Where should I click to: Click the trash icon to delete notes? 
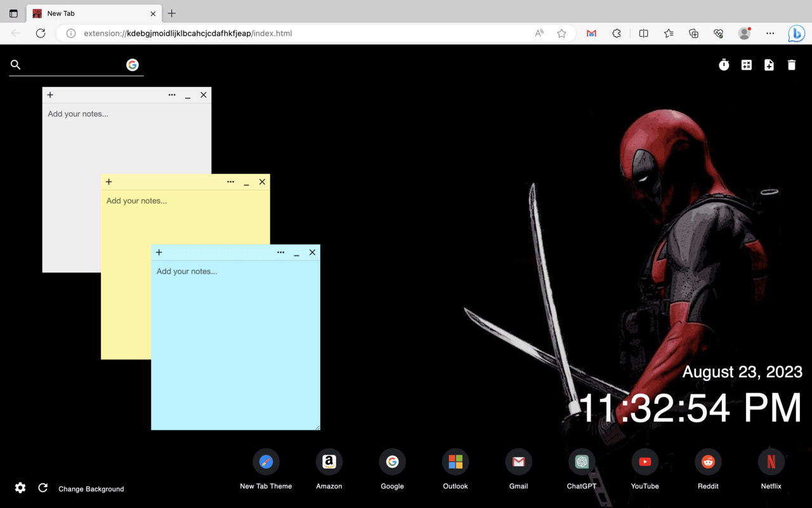click(792, 65)
